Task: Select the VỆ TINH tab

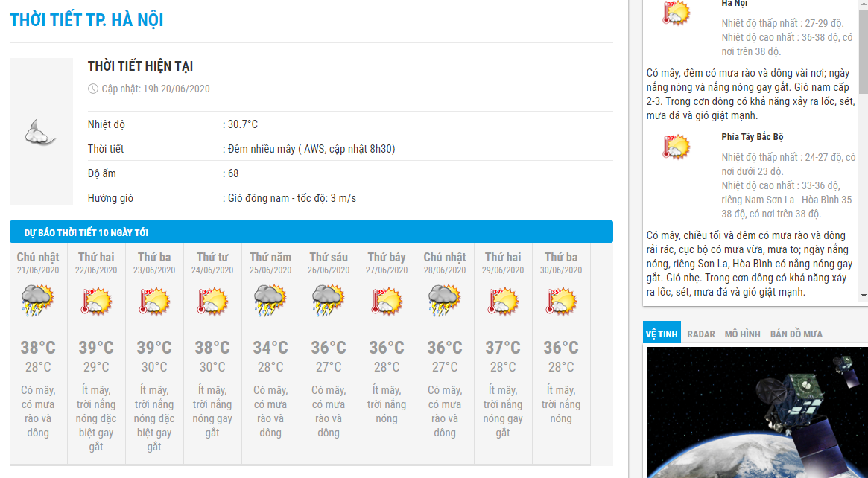Action: (x=662, y=334)
